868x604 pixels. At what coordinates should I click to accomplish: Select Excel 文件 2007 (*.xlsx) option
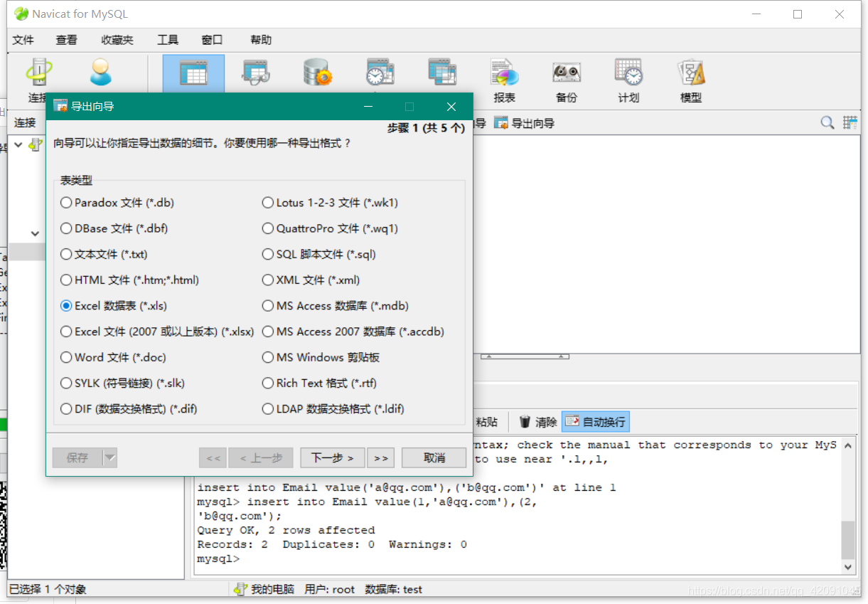point(157,332)
